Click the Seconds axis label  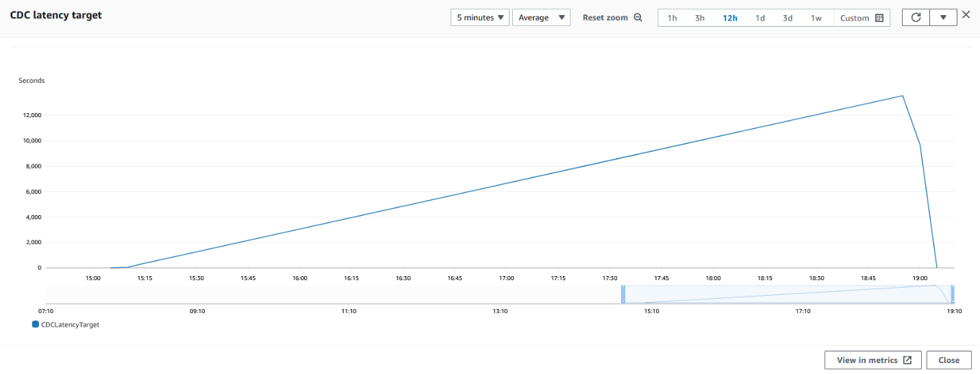[x=32, y=81]
